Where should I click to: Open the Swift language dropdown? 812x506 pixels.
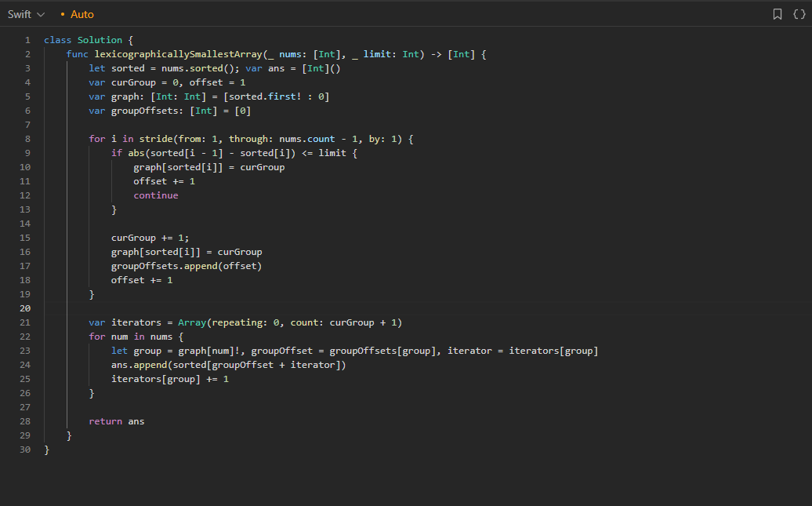pos(26,15)
